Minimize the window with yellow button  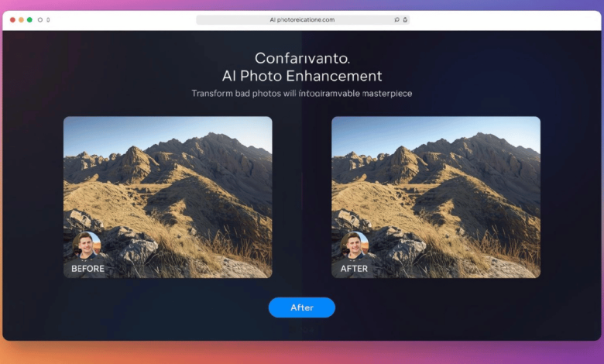click(21, 19)
